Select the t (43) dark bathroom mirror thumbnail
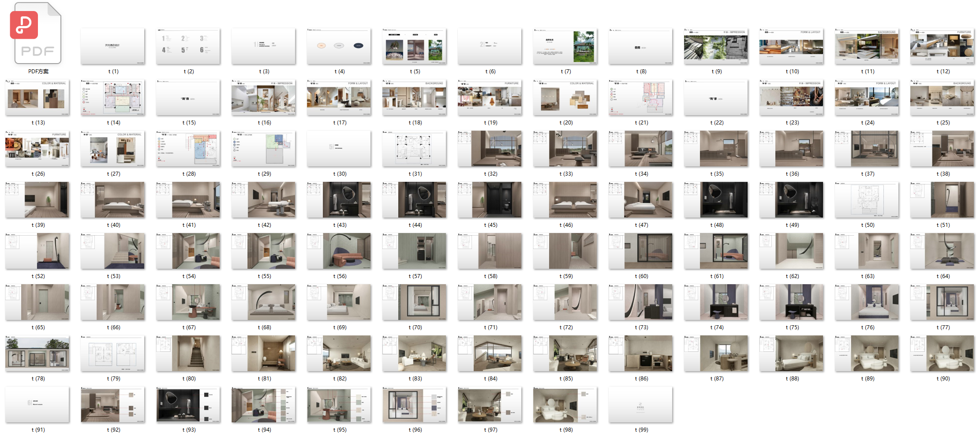Viewport: 980px width, 440px height. pos(339,200)
